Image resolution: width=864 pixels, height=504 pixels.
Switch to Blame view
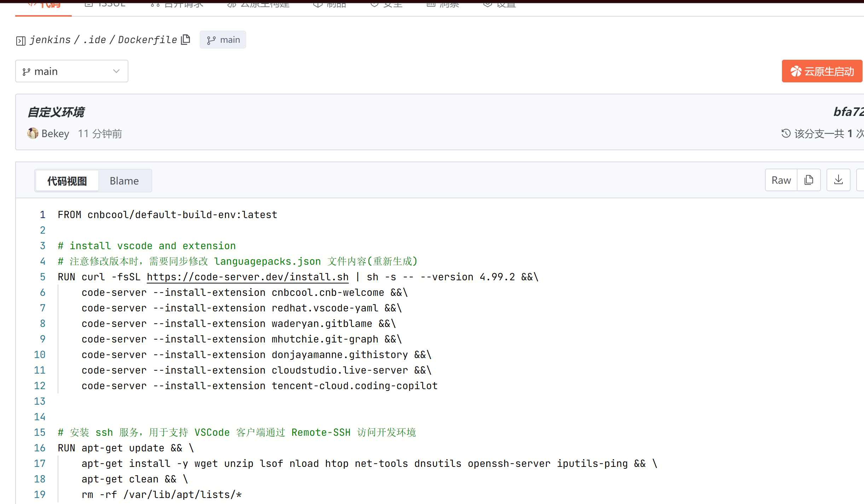124,181
